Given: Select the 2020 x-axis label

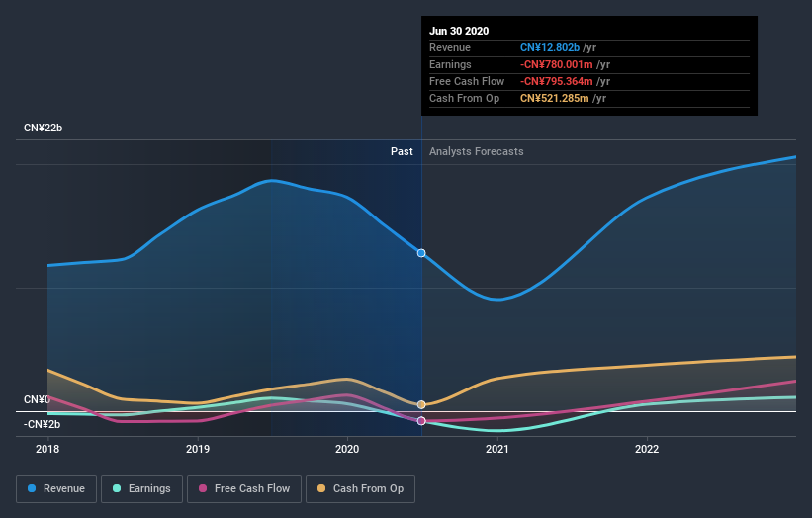Looking at the screenshot, I should coord(347,449).
